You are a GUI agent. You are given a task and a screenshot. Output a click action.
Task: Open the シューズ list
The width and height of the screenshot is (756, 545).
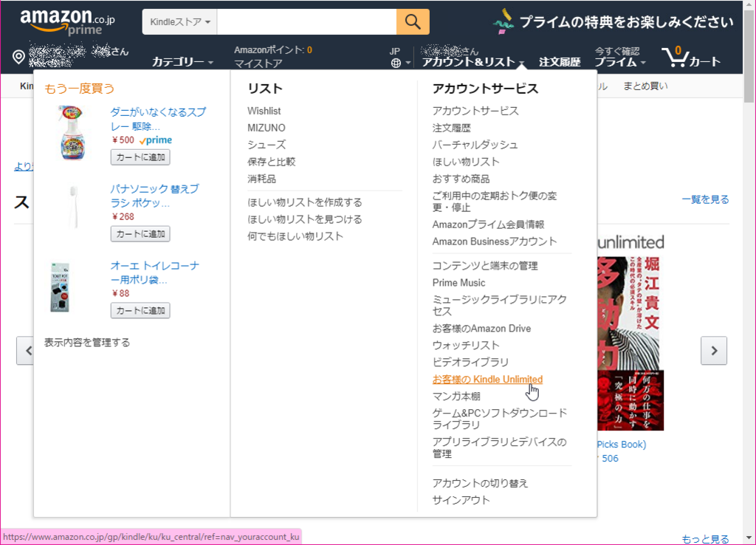pos(267,145)
